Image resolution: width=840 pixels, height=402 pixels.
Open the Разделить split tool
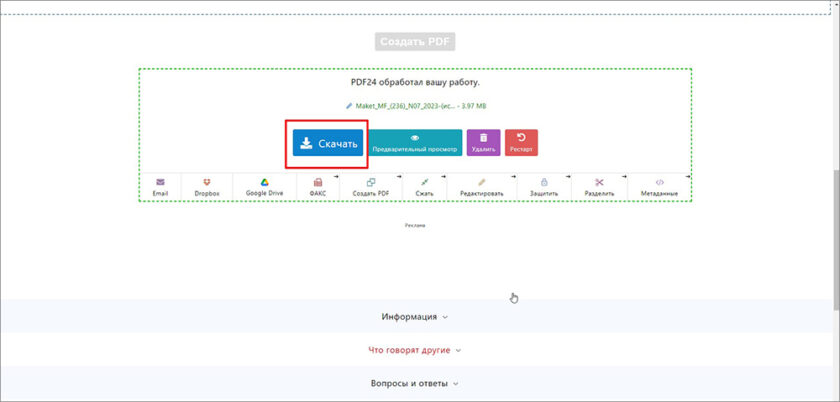coord(599,187)
